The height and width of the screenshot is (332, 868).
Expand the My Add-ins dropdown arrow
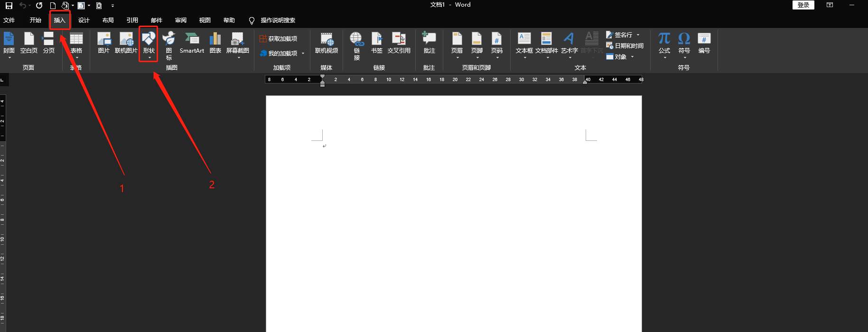point(303,54)
